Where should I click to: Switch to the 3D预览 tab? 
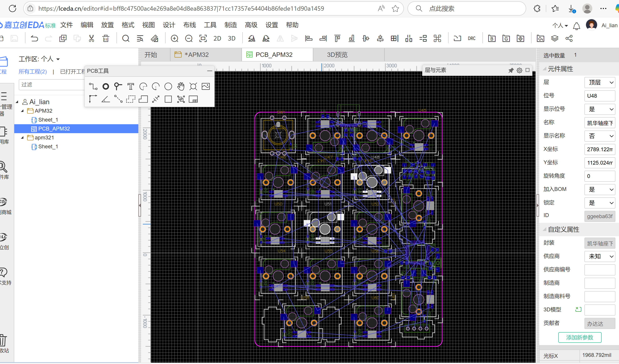pos(337,55)
